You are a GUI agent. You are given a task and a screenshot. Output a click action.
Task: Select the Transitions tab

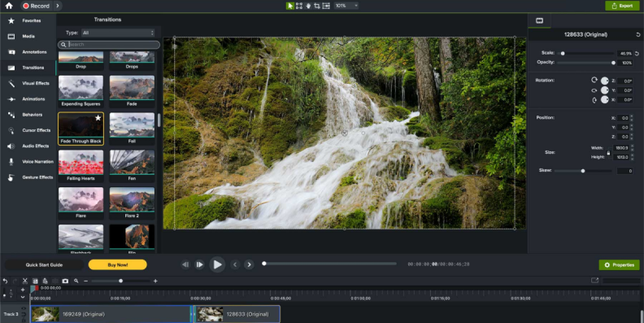28,68
